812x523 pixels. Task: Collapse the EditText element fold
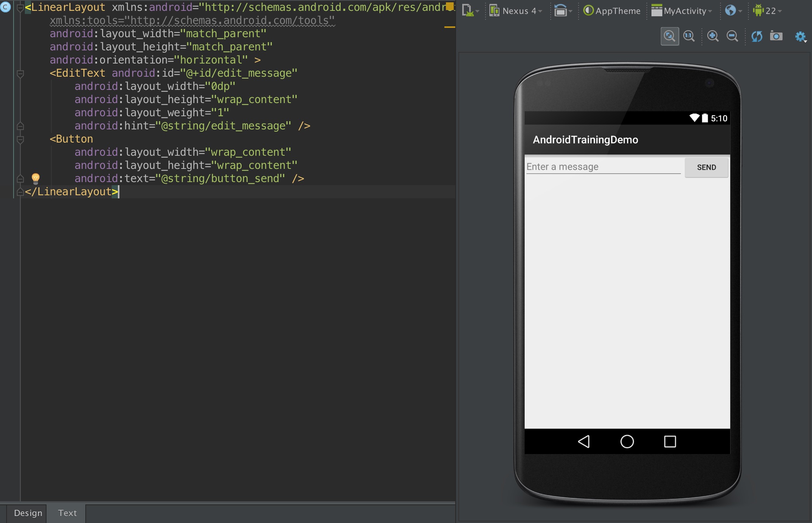[20, 73]
